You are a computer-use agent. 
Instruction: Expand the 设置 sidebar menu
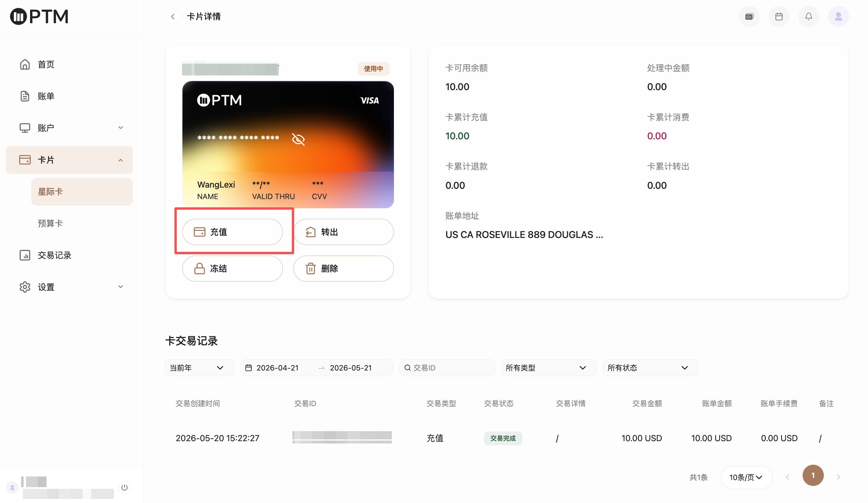[69, 287]
